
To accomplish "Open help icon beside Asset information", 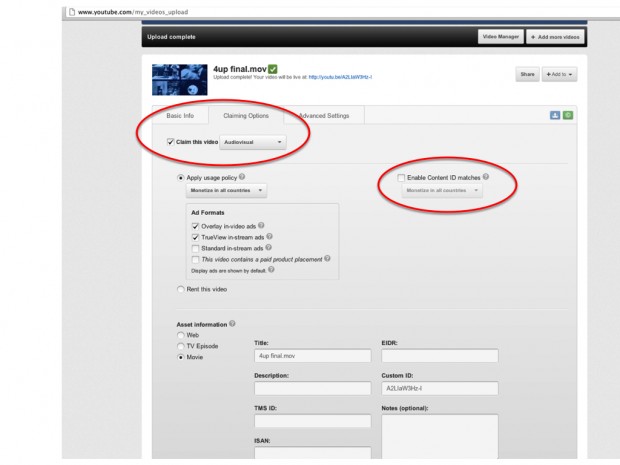I will tap(232, 323).
